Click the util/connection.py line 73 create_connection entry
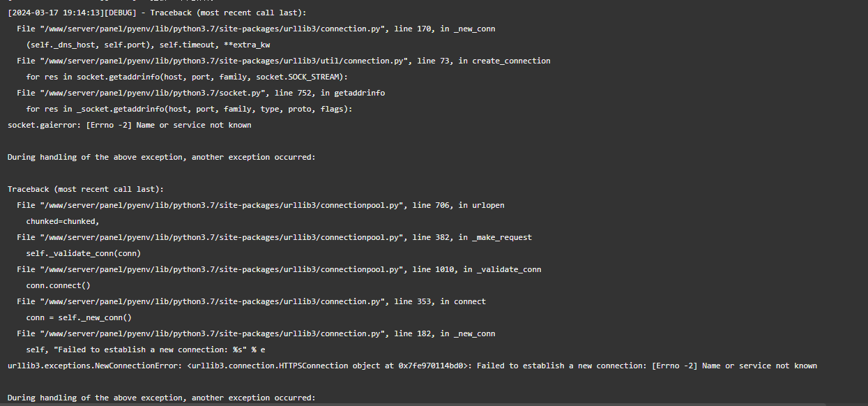 [284, 61]
